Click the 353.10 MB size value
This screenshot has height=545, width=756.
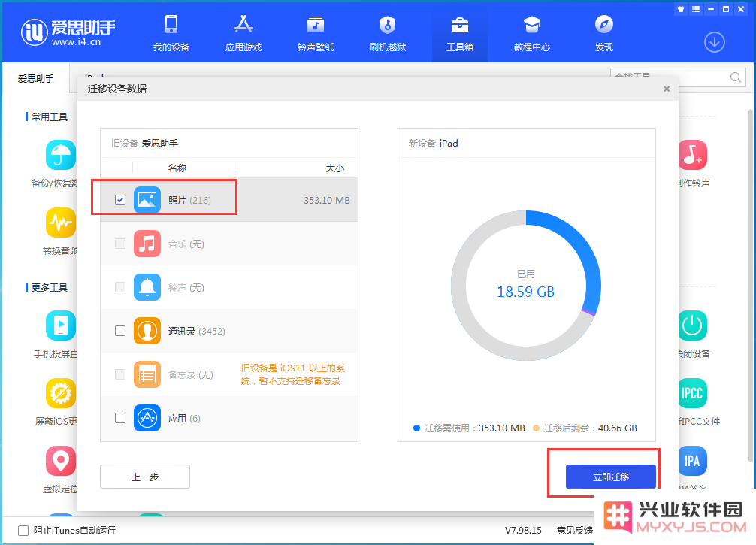(x=326, y=200)
